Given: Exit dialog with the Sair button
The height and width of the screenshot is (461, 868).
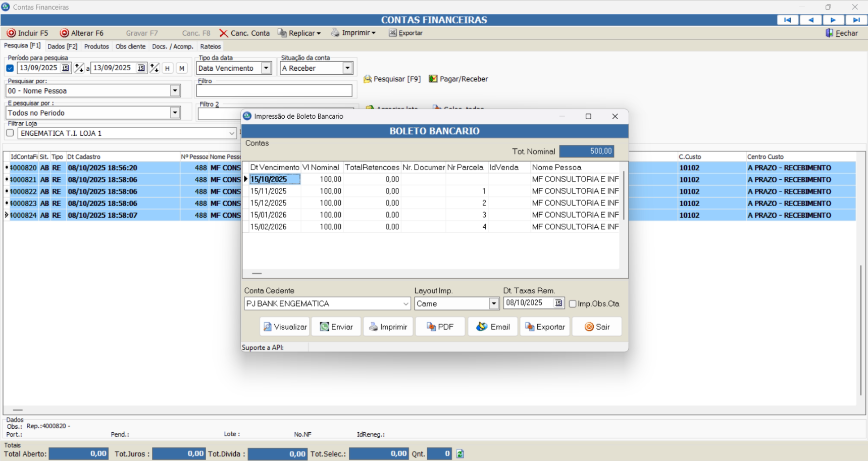Looking at the screenshot, I should [597, 327].
